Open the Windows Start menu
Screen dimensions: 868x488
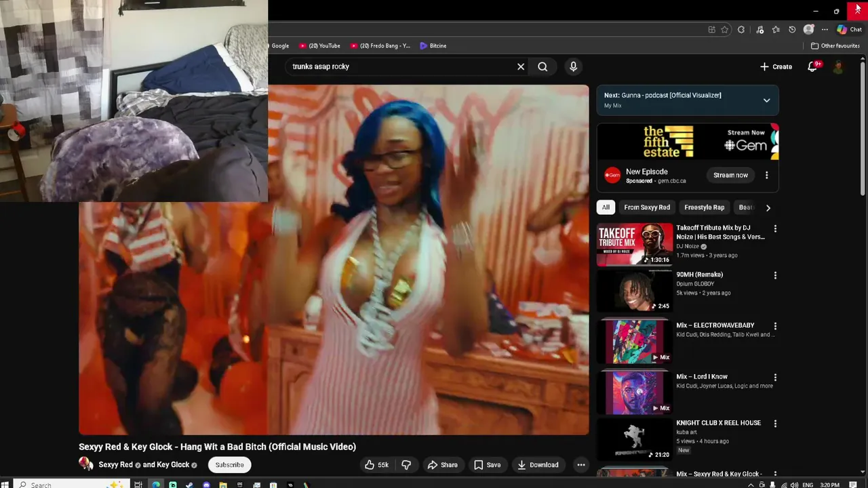click(5, 485)
